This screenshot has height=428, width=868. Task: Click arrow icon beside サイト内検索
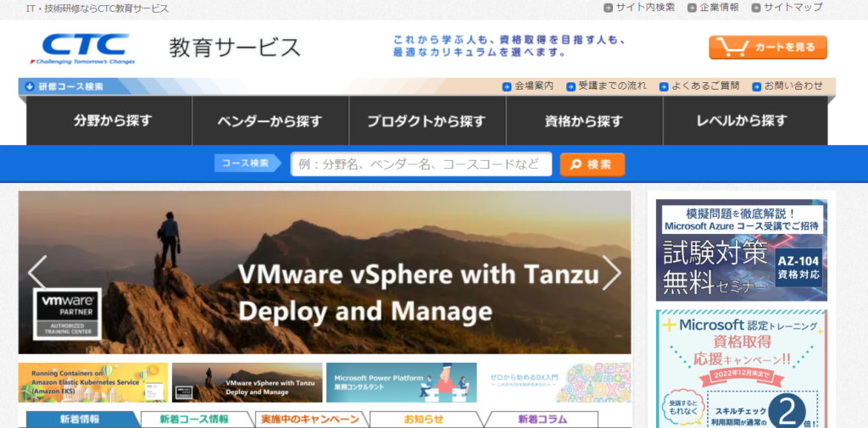point(609,8)
